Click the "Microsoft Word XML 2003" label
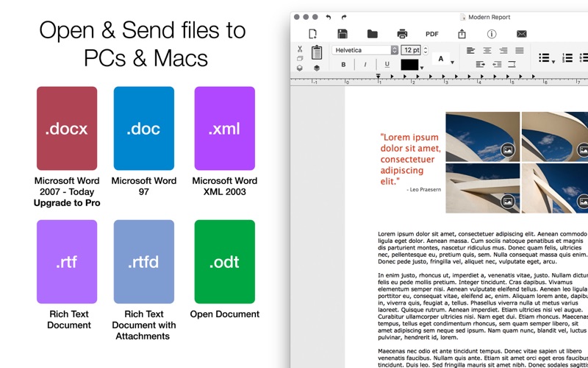 tap(225, 186)
